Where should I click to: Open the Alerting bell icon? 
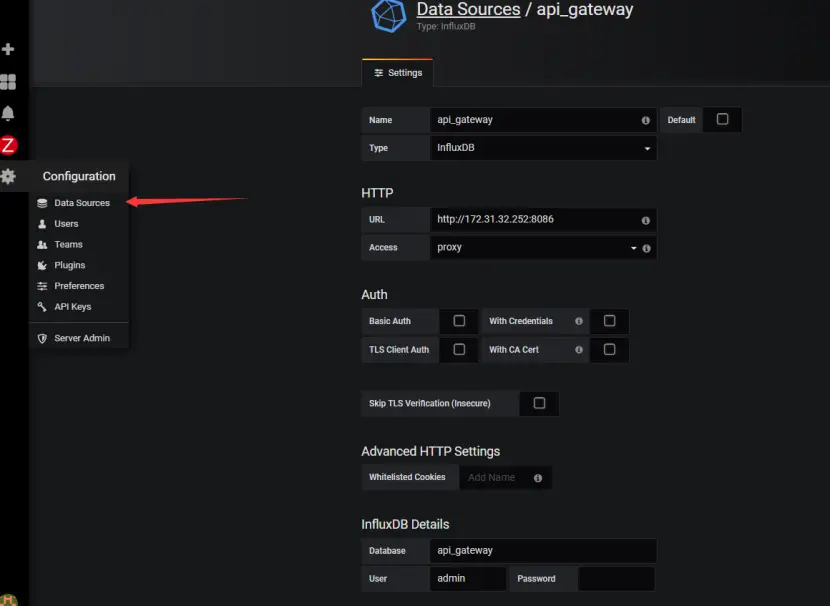pyautogui.click(x=8, y=113)
